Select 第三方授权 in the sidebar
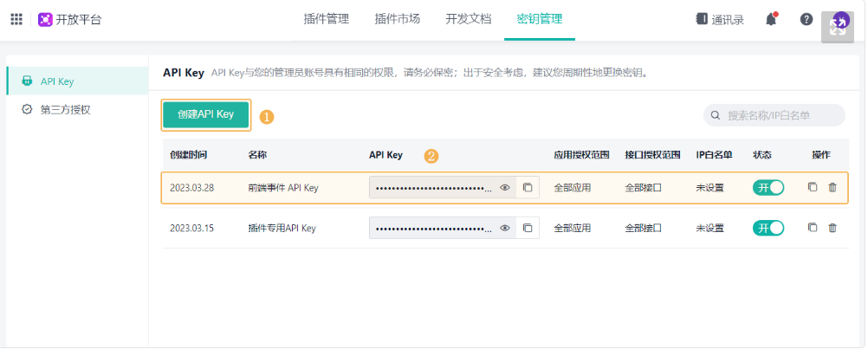This screenshot has width=868, height=349. pyautogui.click(x=65, y=109)
